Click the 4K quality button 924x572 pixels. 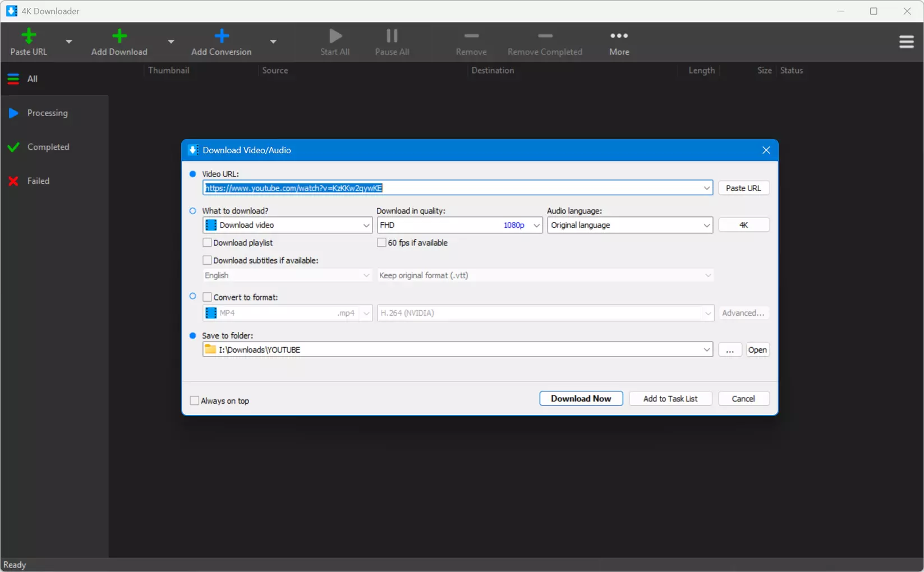743,225
